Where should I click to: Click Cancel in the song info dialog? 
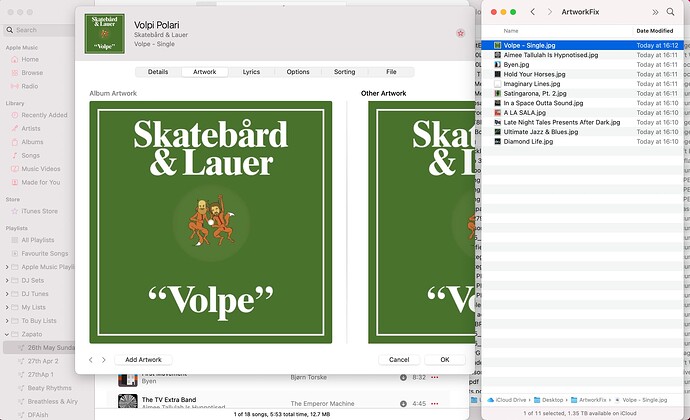[399, 360]
